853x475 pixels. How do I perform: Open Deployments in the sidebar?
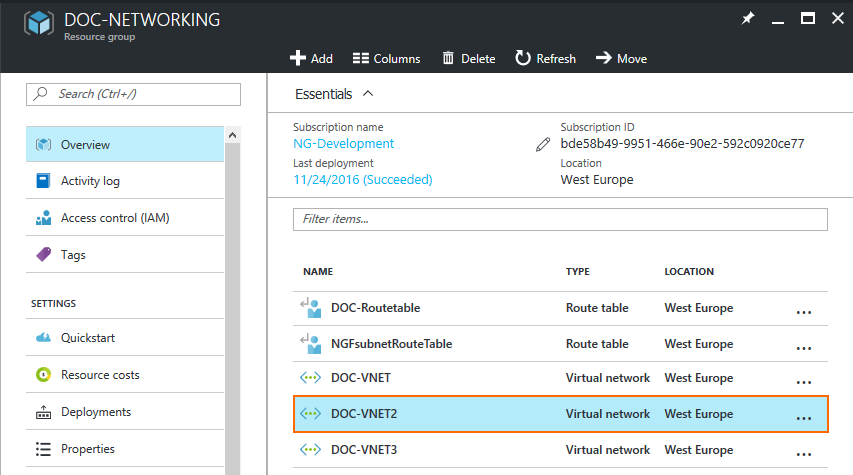(x=125, y=412)
